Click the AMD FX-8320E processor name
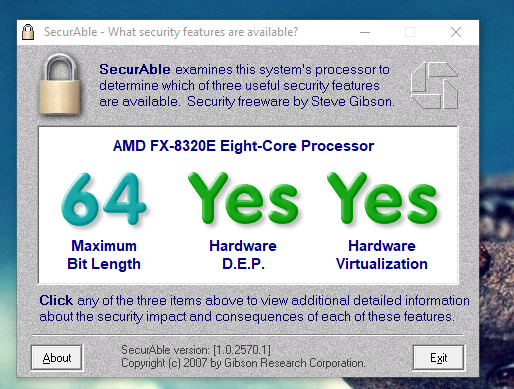The width and height of the screenshot is (514, 389). pyautogui.click(x=244, y=146)
